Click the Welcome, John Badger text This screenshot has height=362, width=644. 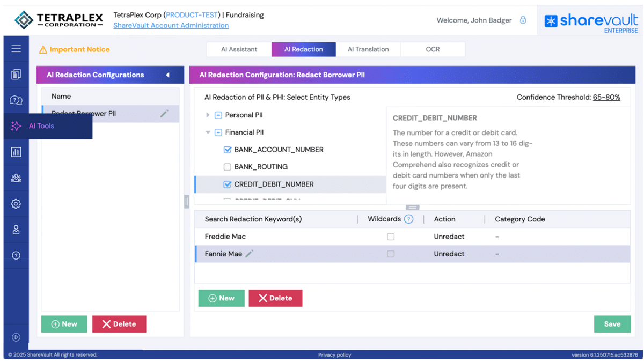474,20
